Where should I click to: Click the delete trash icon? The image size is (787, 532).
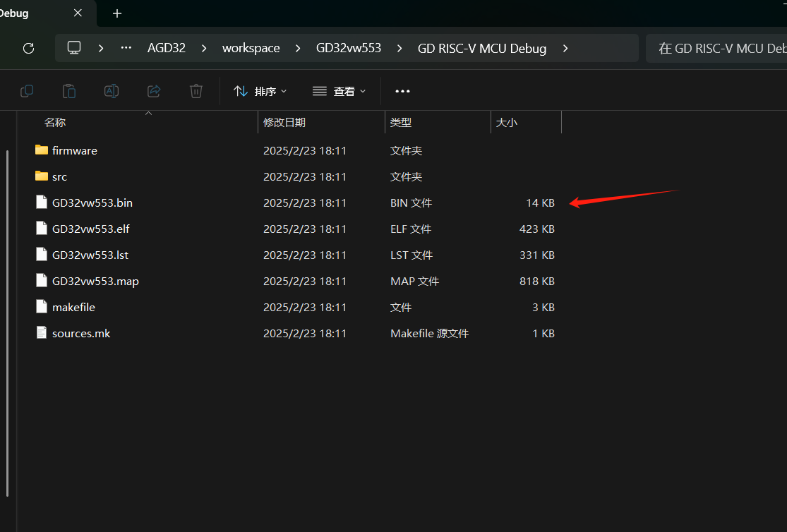pos(196,91)
